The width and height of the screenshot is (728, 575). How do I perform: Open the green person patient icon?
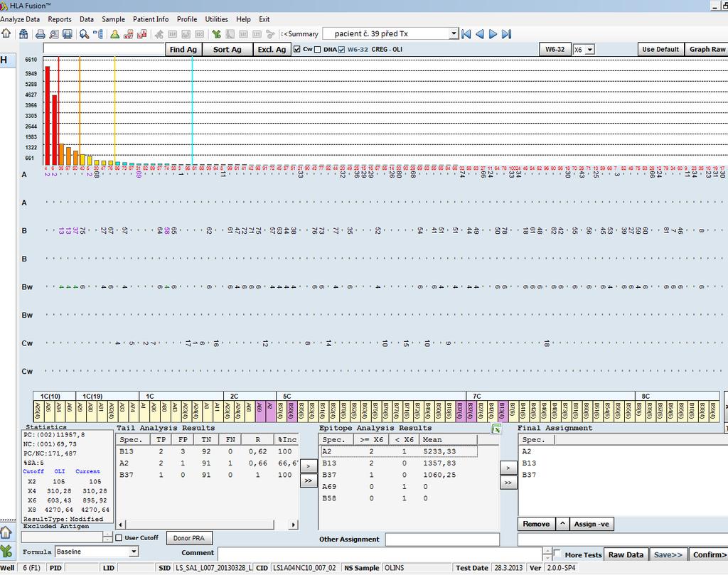click(114, 34)
